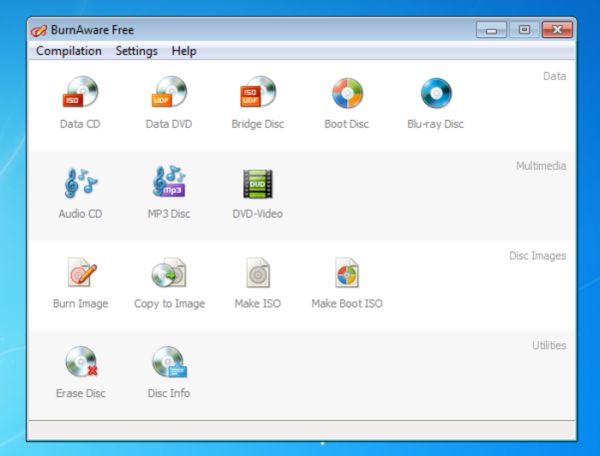Open the Settings menu
The height and width of the screenshot is (456, 600).
pyautogui.click(x=137, y=51)
